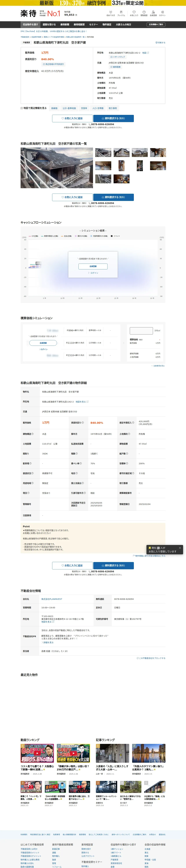Screen dimensions: 186x868
Task: Click 会員登録 button in 積算価格 simulation
Action: point(43,343)
